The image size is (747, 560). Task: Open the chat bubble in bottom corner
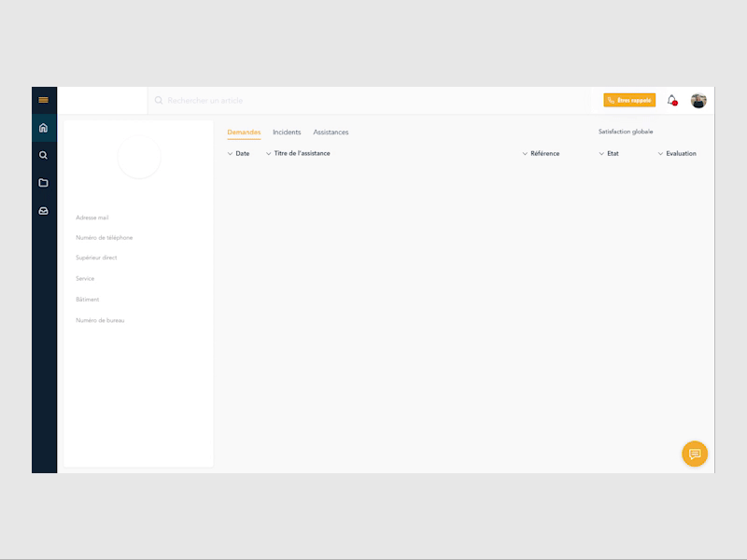pyautogui.click(x=693, y=455)
